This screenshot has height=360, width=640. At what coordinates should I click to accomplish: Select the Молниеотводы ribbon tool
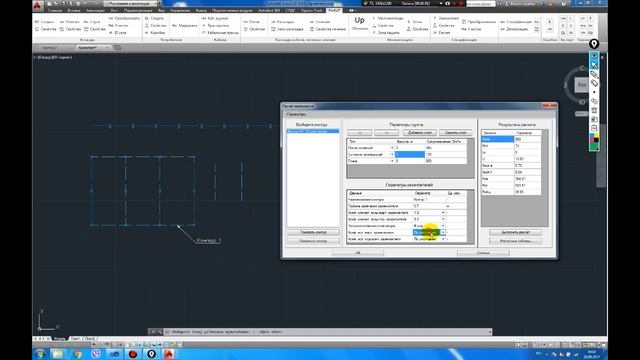388,18
